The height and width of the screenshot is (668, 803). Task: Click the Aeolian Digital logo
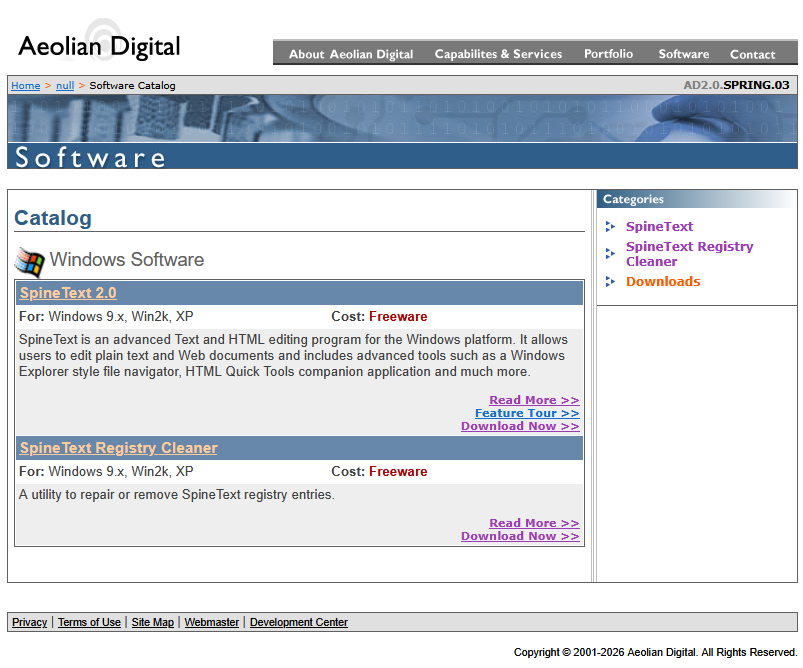point(99,45)
